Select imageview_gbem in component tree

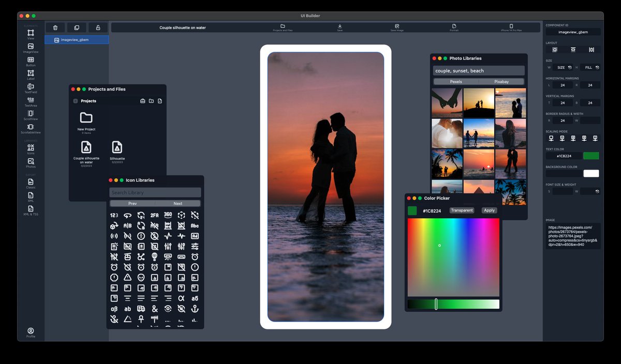click(x=77, y=40)
